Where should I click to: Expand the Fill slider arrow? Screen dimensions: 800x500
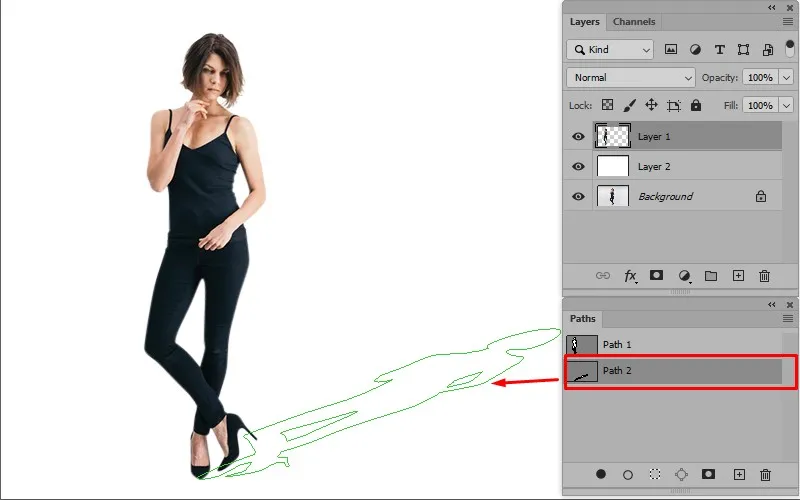pos(786,106)
